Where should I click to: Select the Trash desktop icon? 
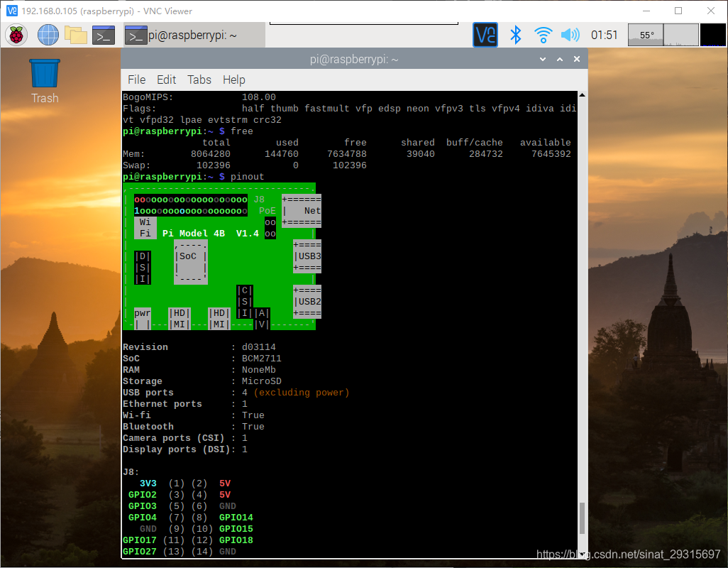[45, 81]
